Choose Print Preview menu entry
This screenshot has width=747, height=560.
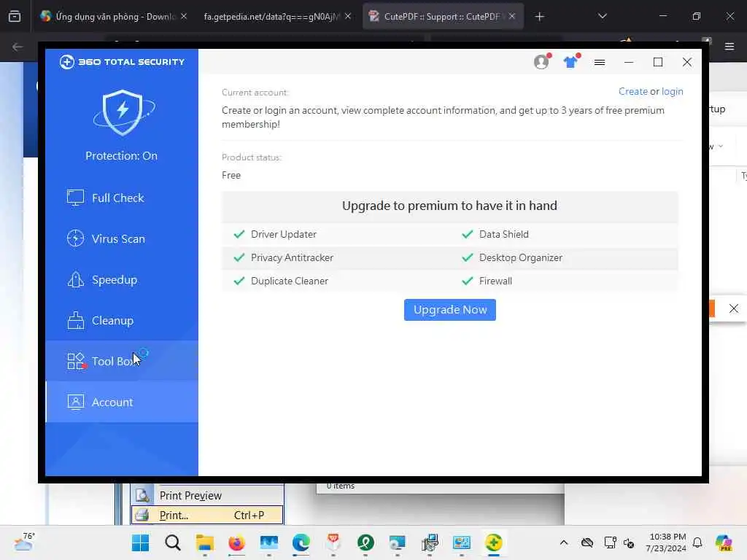click(x=207, y=496)
